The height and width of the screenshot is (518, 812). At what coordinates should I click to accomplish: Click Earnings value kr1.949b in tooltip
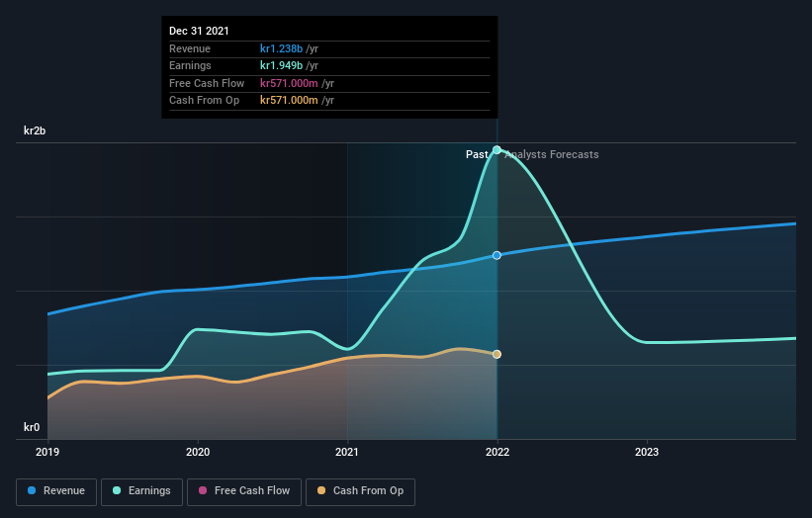tap(281, 65)
